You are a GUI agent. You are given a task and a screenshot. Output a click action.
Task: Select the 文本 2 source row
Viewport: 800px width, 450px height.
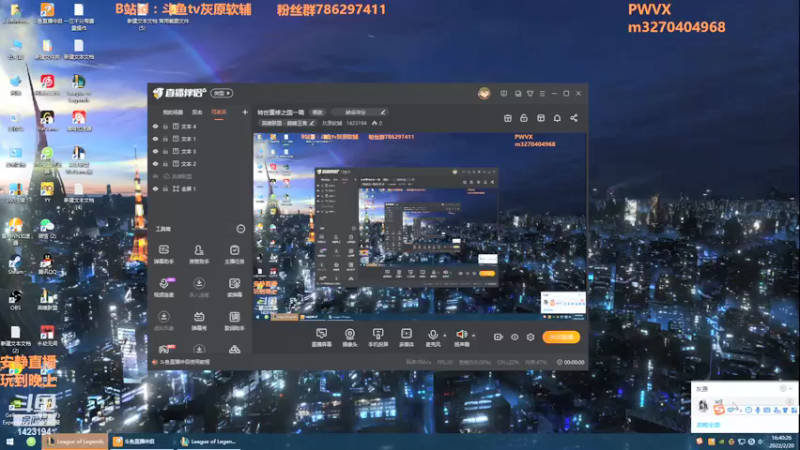[199, 164]
